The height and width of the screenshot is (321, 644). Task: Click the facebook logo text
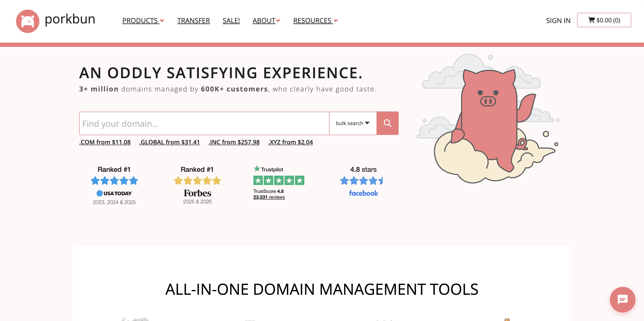tap(363, 193)
